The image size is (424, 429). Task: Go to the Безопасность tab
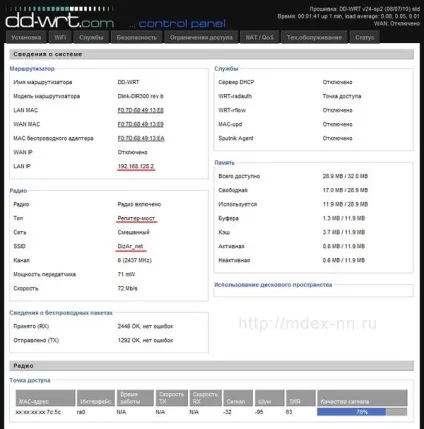[x=137, y=37]
